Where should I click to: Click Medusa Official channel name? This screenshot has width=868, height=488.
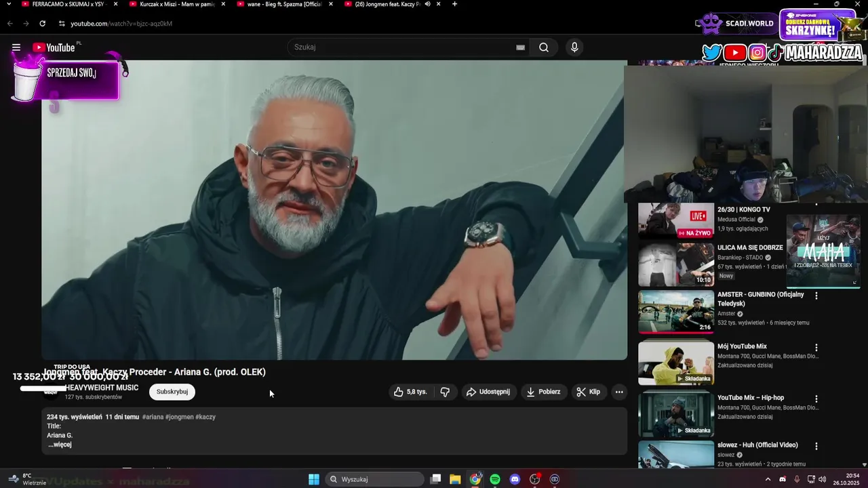point(736,220)
